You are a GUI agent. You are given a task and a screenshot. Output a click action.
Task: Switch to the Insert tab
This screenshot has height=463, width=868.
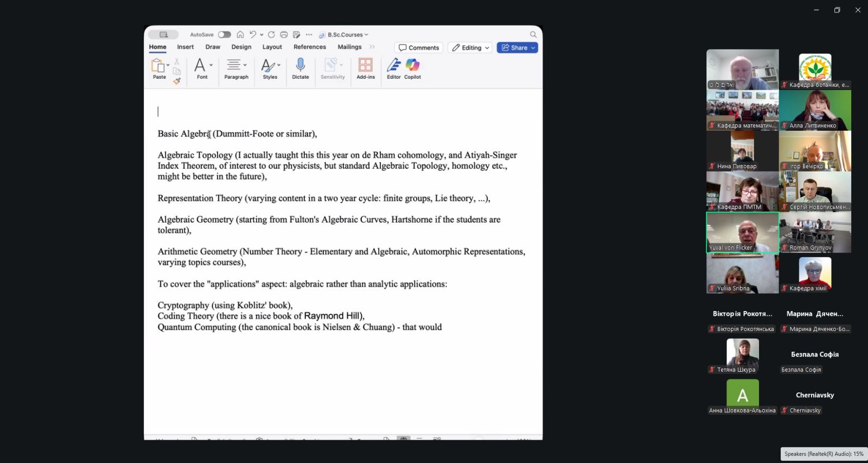pyautogui.click(x=185, y=47)
